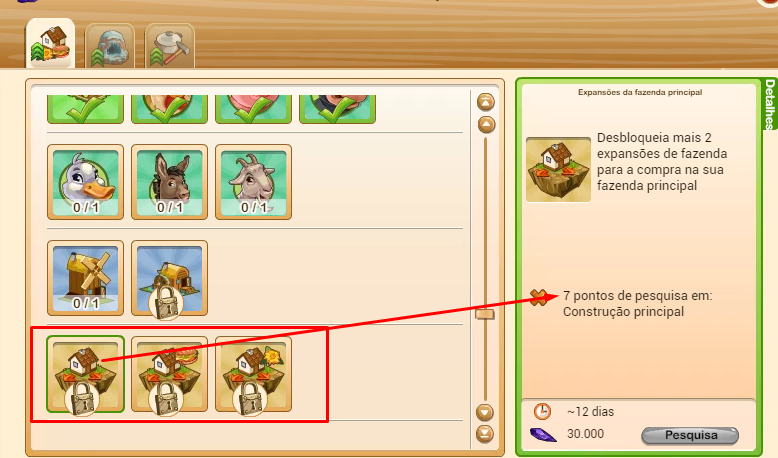778x458 pixels.
Task: Click the Pesquisa button
Action: [690, 435]
